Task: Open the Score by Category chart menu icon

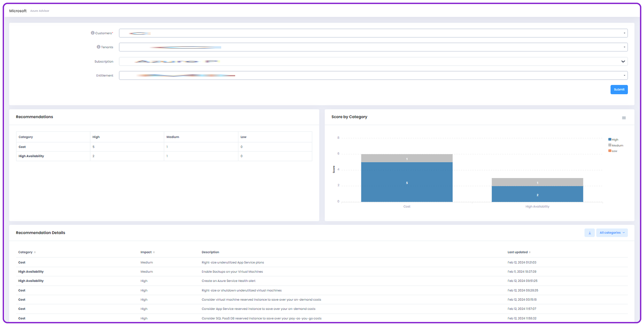Action: coord(624,118)
